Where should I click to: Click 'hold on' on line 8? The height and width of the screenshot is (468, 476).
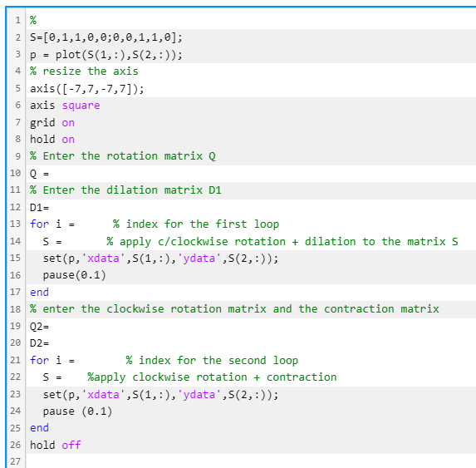pos(52,140)
